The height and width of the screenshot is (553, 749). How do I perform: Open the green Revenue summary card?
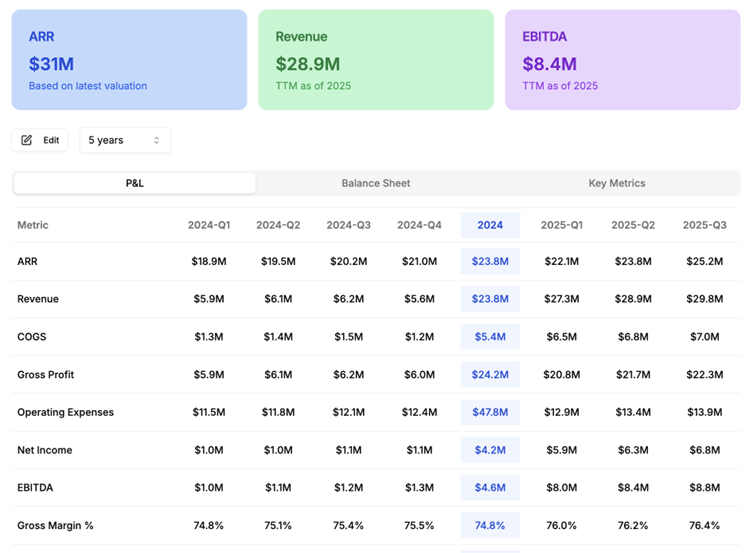click(376, 60)
